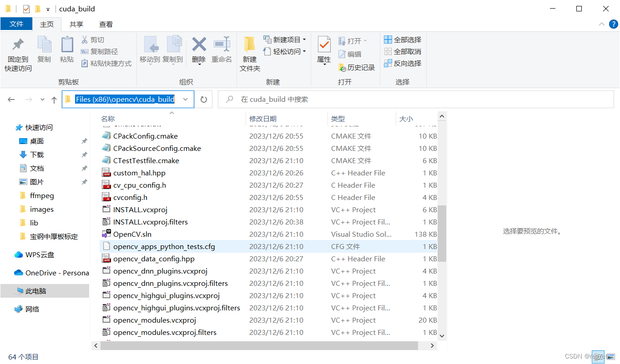This screenshot has height=364, width=620.
Task: Invert selection using 反向选择
Action: point(403,63)
